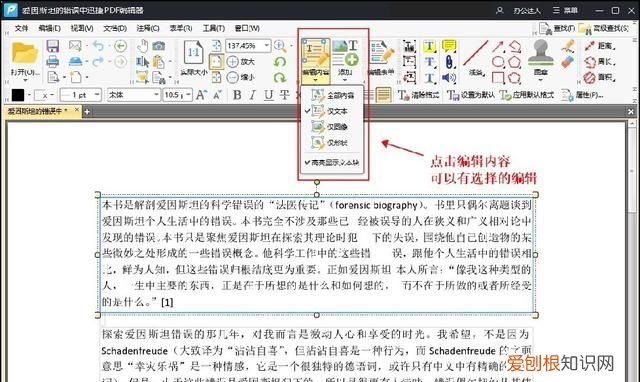Click the attach file paperclip icon
Screen dimensions: 640x382
pos(449,62)
